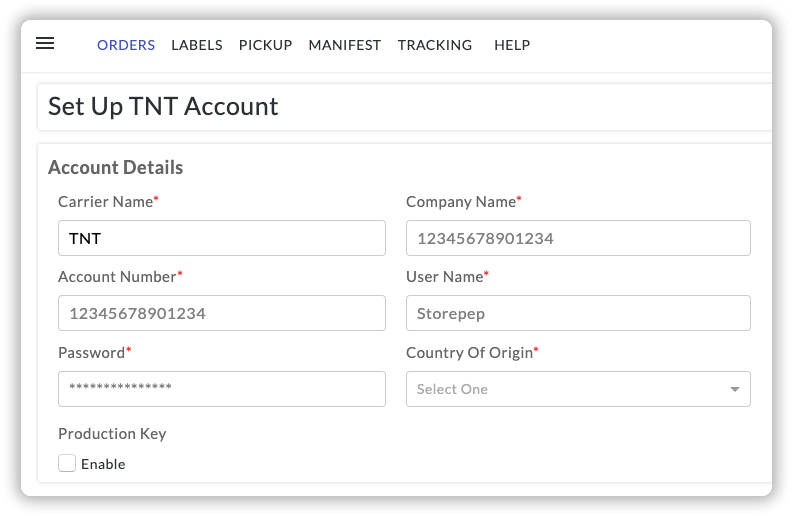Select TRACKING in the top navigation
Image resolution: width=793 pixels, height=516 pixels.
(435, 45)
